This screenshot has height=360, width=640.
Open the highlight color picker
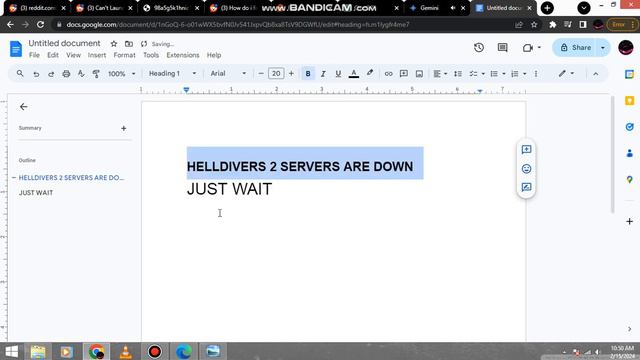tap(370, 73)
